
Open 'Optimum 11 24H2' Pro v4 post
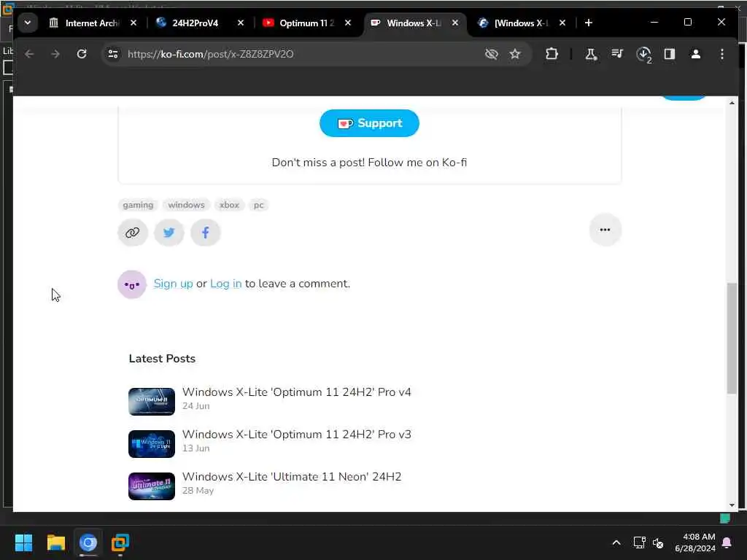point(296,392)
